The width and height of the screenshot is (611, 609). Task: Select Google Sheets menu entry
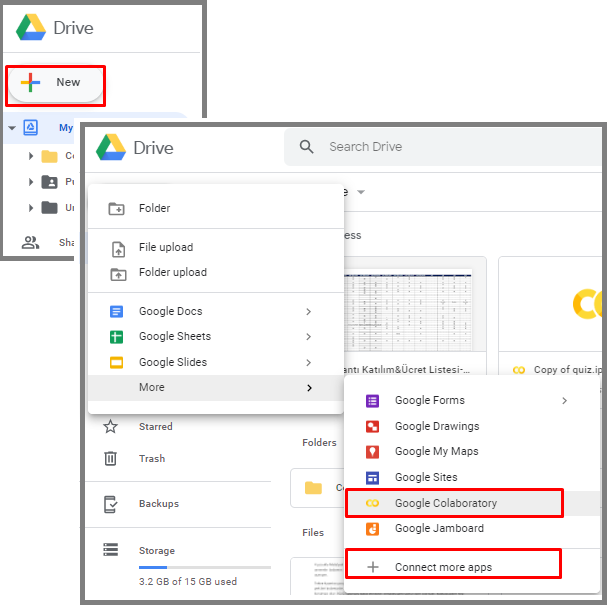[216, 336]
